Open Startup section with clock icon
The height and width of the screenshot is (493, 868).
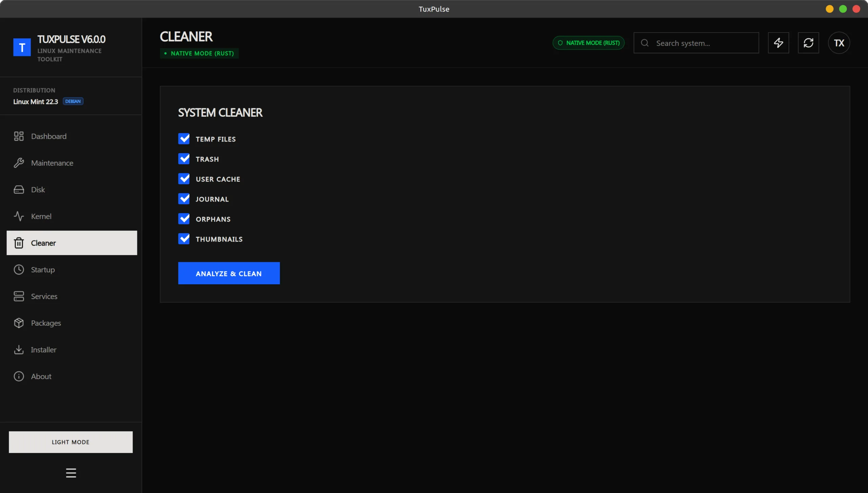click(x=43, y=270)
